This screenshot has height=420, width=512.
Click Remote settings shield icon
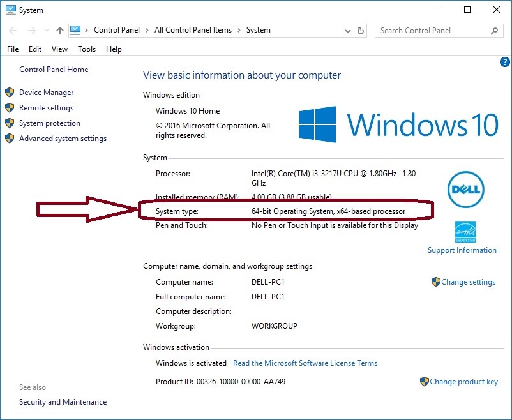coord(10,108)
